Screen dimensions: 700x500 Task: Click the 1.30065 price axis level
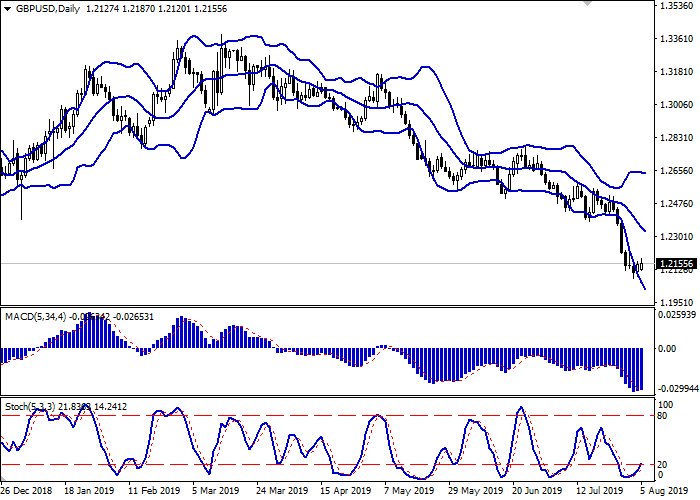[x=674, y=105]
